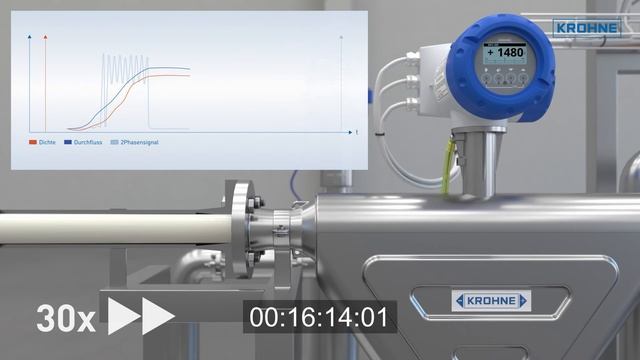This screenshot has width=640, height=360.
Task: Click the light blue 2Phasensignal legend swatch
Action: coord(114,142)
